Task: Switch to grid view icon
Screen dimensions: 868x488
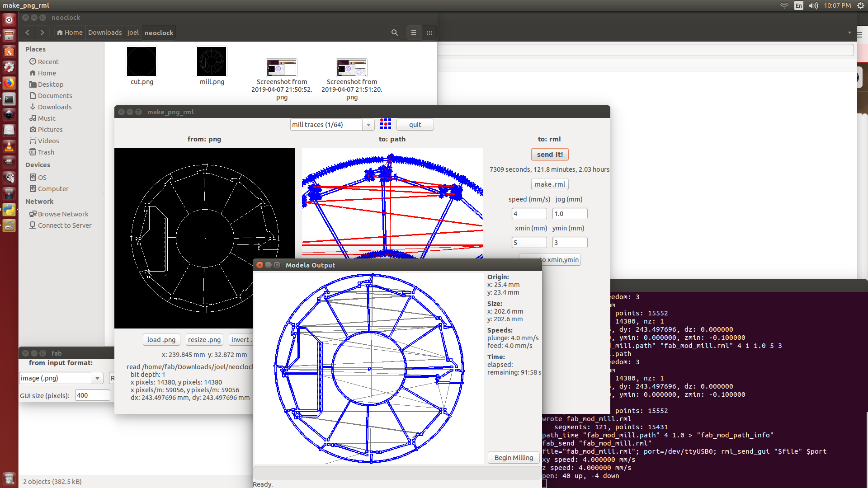Action: [x=429, y=33]
